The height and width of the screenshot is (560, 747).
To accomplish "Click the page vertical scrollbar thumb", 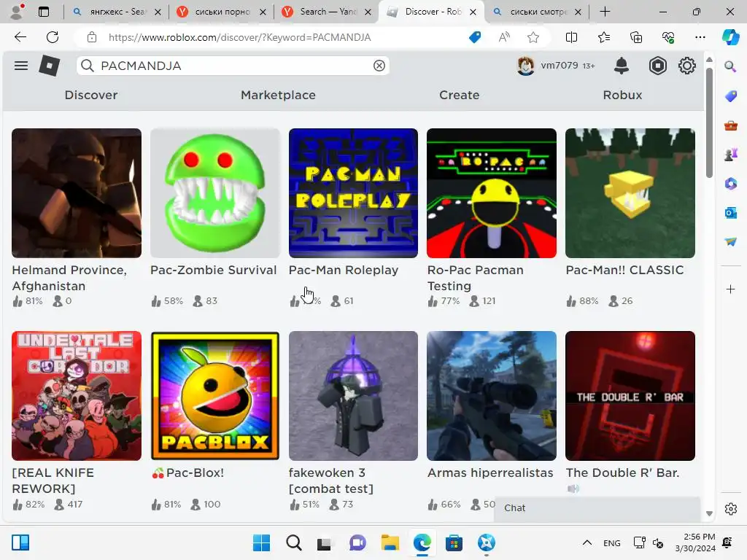I will pos(709,122).
